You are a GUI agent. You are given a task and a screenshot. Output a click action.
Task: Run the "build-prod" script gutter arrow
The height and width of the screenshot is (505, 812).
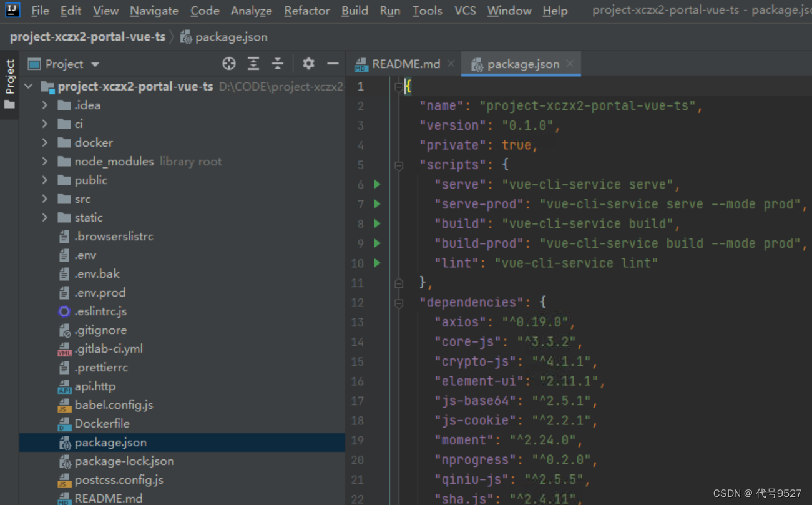click(x=377, y=243)
